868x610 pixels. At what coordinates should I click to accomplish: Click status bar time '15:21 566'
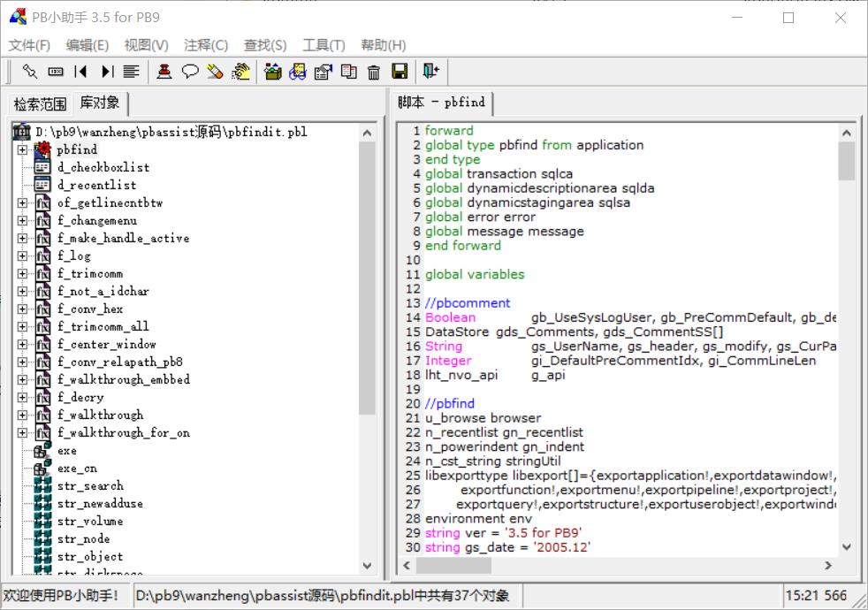tap(816, 596)
